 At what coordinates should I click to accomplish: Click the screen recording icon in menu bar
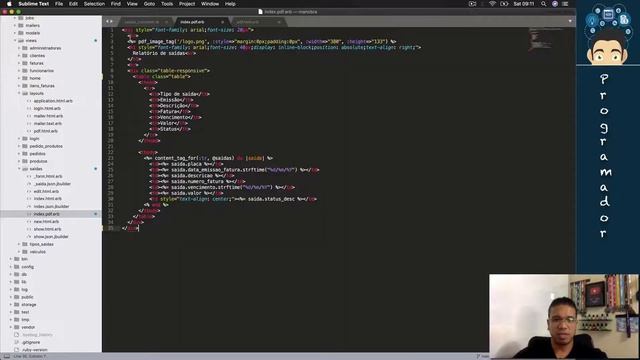472,4
